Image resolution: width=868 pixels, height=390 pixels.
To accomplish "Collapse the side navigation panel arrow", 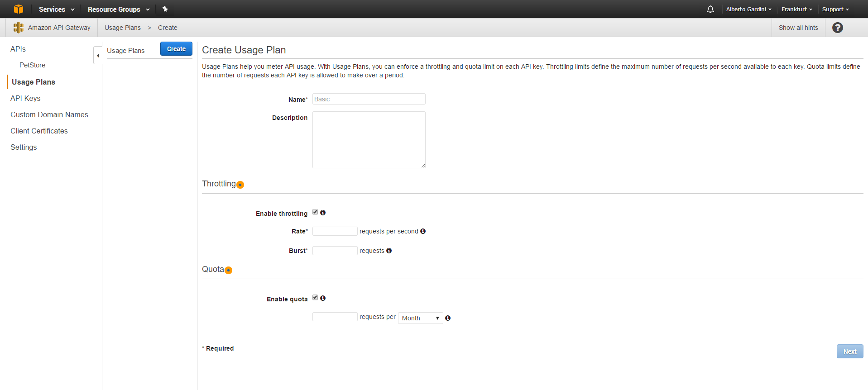I will pyautogui.click(x=98, y=56).
